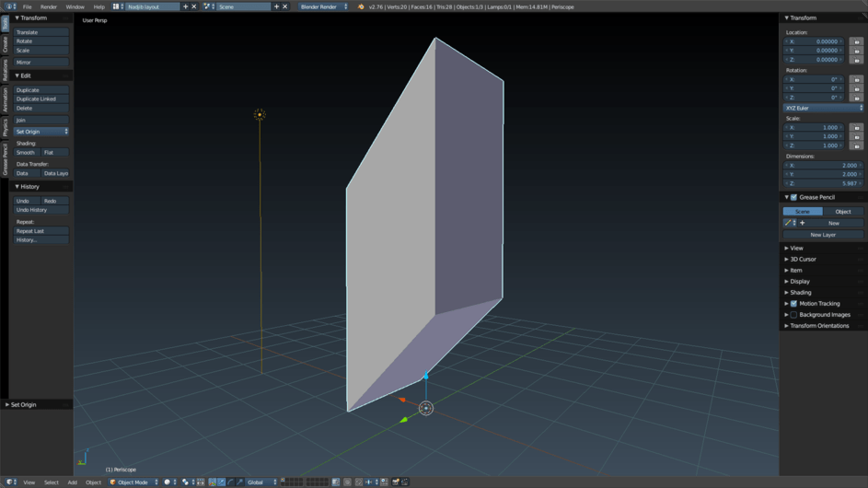Enable the Background Images checkbox
Screen dimensions: 868x488
pos(793,315)
